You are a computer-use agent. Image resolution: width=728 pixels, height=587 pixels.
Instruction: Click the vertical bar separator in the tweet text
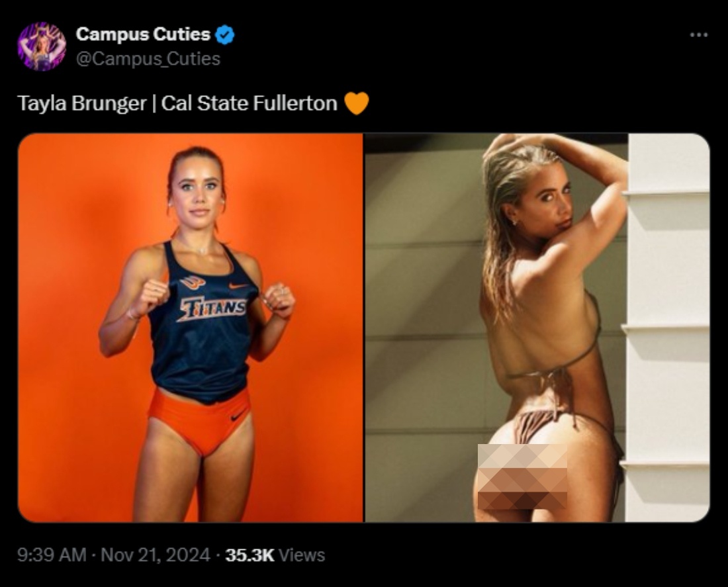154,104
